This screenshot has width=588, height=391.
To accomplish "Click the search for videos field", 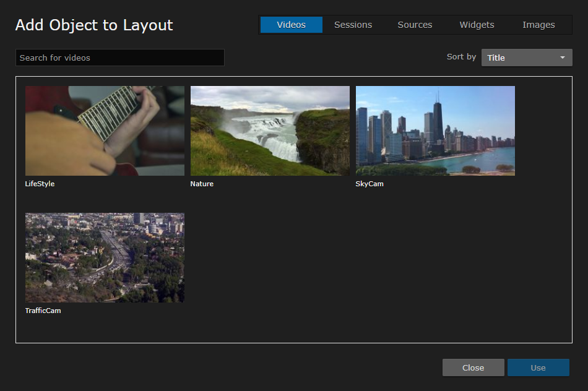I will point(119,57).
